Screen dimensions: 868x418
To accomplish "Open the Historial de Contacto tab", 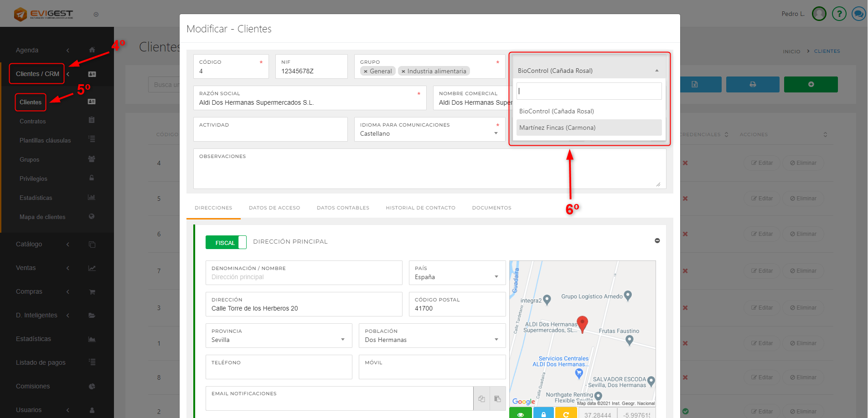I will click(420, 208).
